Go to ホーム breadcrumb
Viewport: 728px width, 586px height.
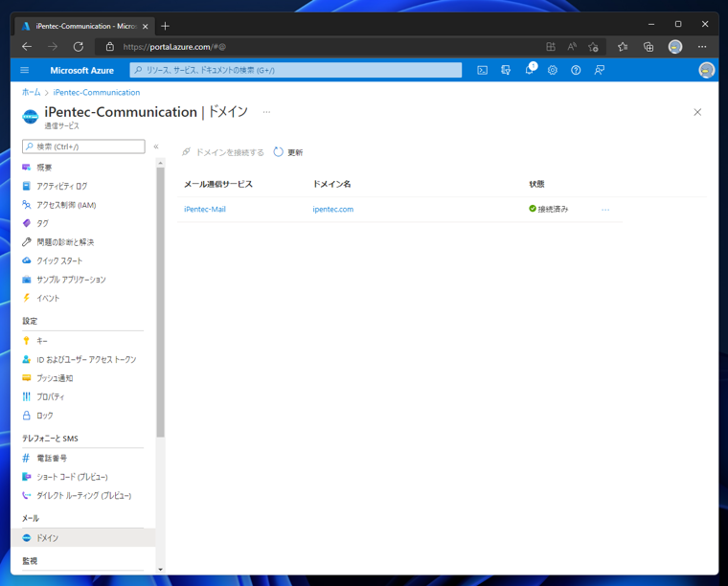31,92
